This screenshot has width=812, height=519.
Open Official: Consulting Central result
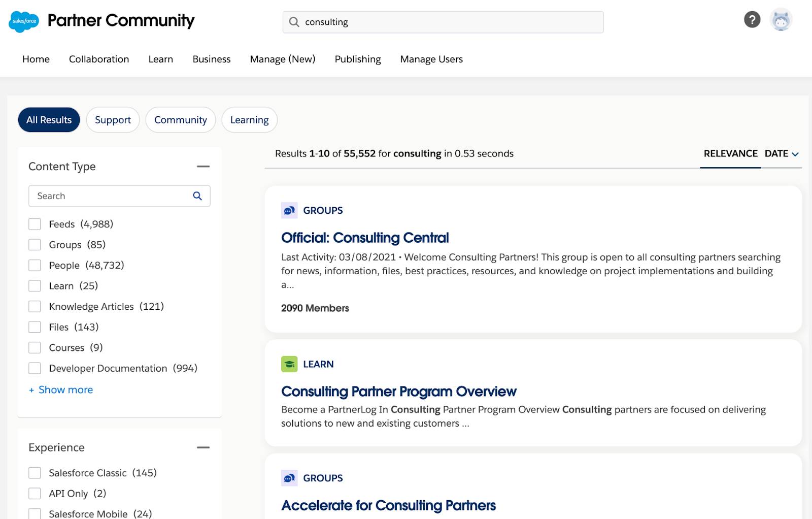[x=365, y=238]
